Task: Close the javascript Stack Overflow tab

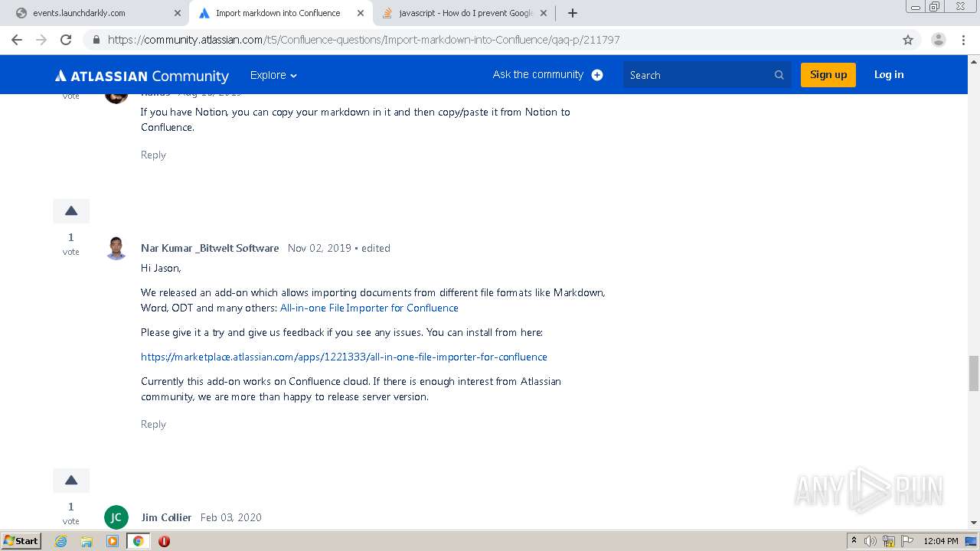Action: point(543,13)
